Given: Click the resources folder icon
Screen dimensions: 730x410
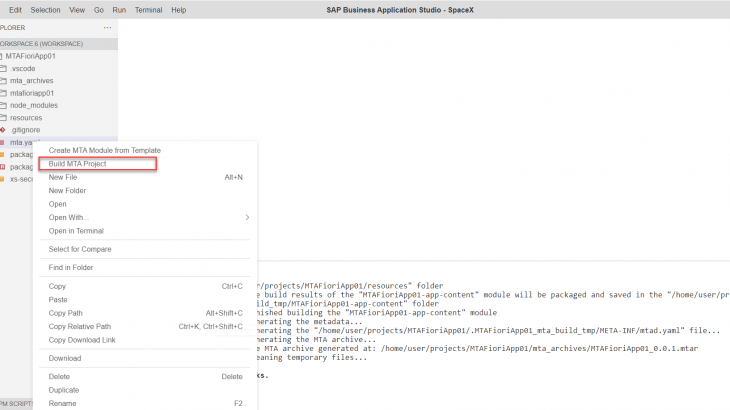Looking at the screenshot, I should pos(3,118).
